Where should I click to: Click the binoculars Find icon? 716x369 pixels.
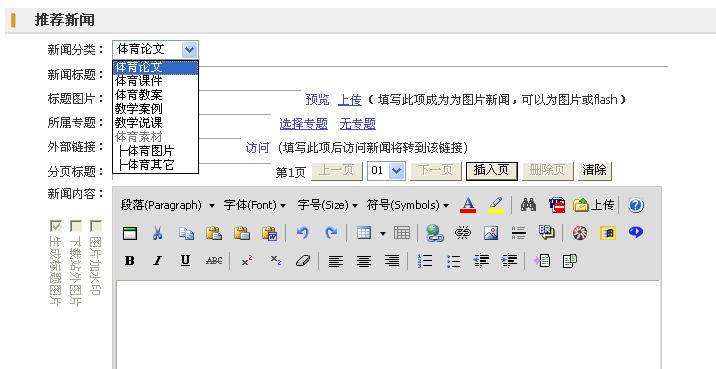[528, 205]
